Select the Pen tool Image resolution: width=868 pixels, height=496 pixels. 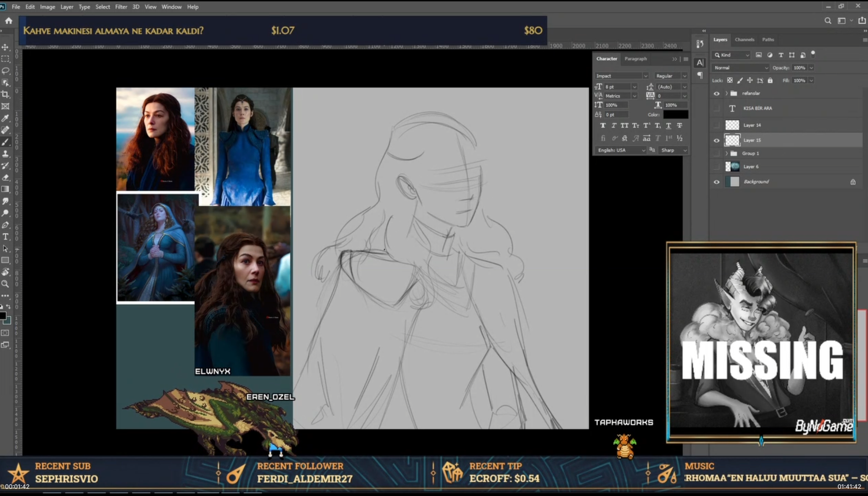(5, 225)
